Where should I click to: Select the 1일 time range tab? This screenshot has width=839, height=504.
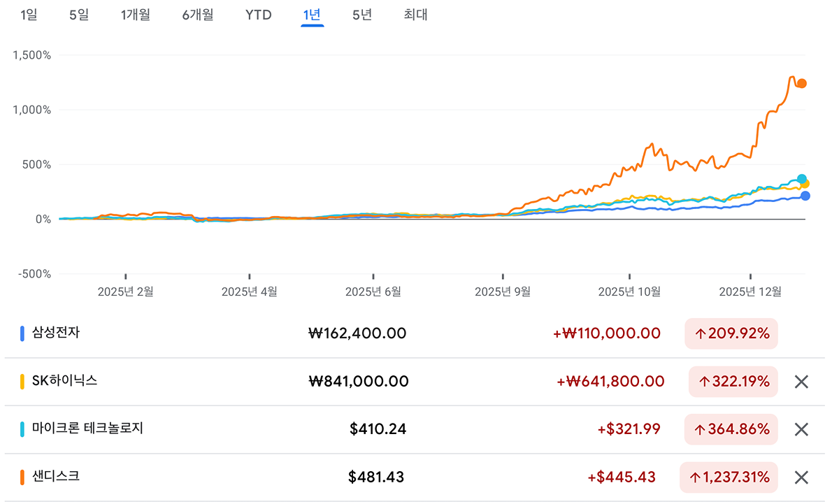(x=29, y=15)
